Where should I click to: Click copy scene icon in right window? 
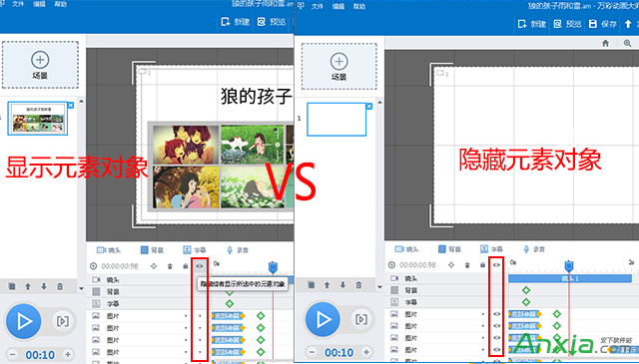(311, 284)
